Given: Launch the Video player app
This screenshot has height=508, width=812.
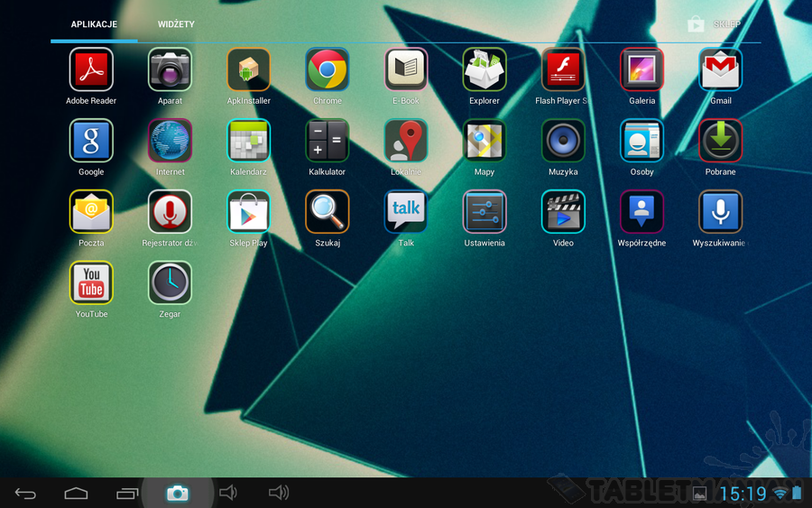Looking at the screenshot, I should (563, 211).
